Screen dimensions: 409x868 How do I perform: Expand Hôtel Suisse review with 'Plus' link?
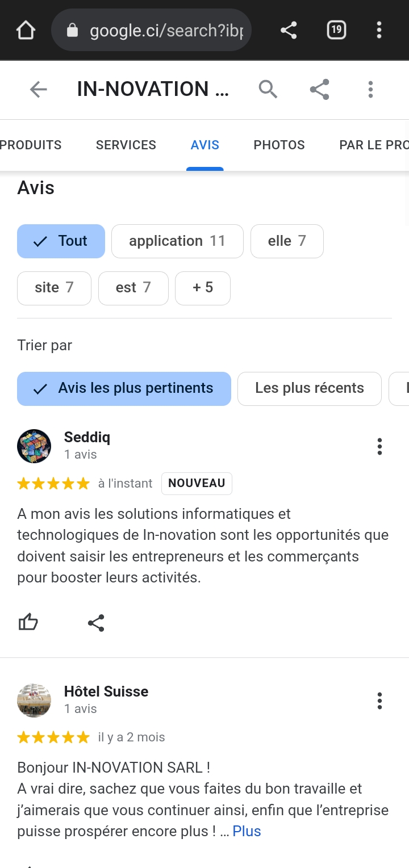[x=247, y=831]
